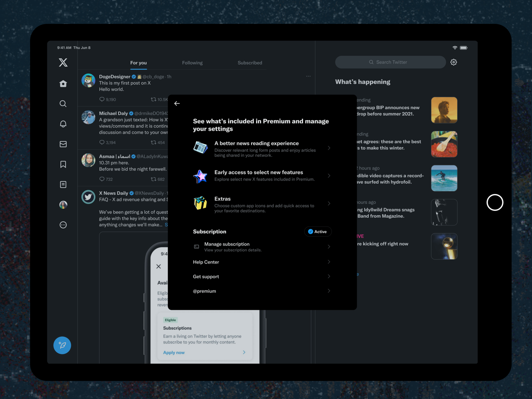Open the Subscribed tab

click(250, 63)
